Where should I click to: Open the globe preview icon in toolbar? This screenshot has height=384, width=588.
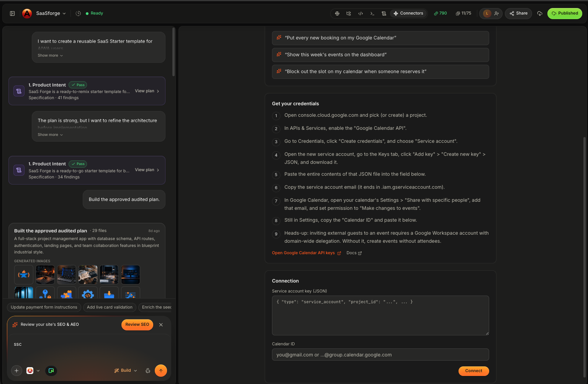[x=337, y=13]
